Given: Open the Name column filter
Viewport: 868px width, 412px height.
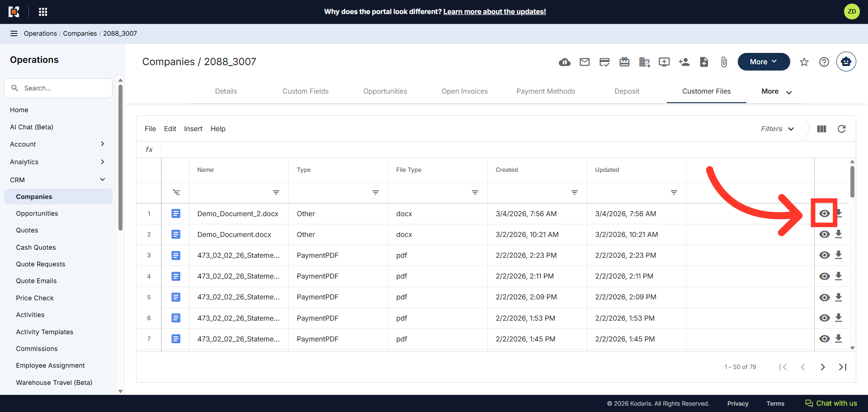Looking at the screenshot, I should pos(276,193).
